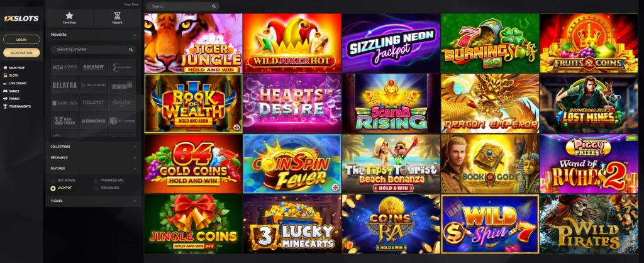Expand the Mechanics section
644x263 pixels.
93,157
